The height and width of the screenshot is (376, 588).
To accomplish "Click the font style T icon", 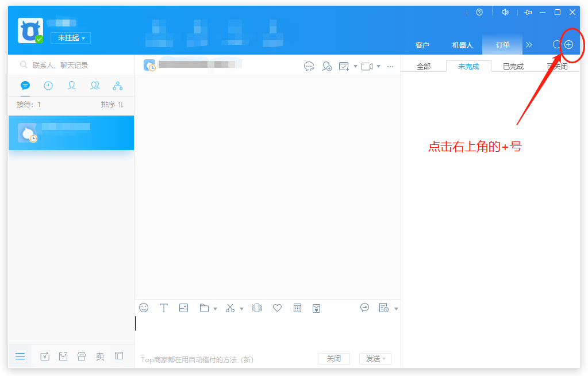I will tap(163, 308).
